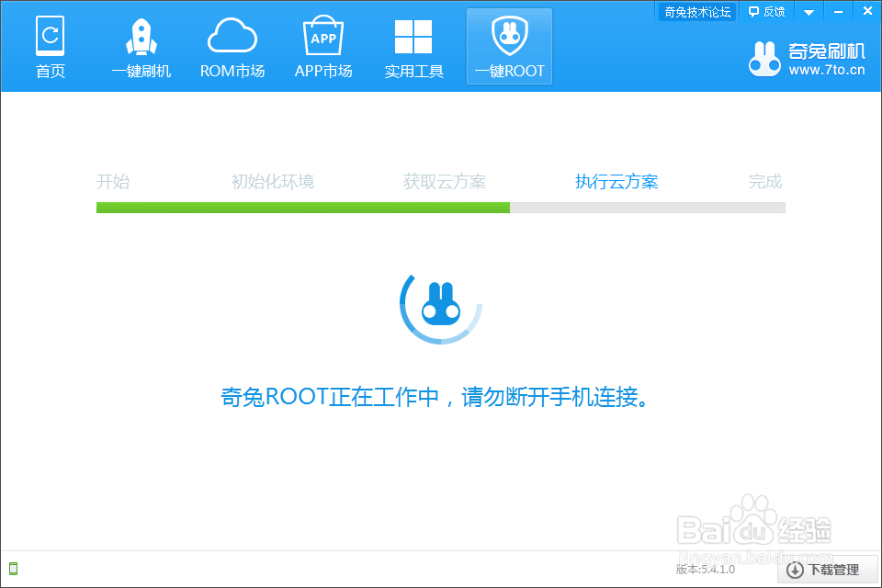
Task: Open 实用工具 grid tools
Action: pyautogui.click(x=413, y=47)
